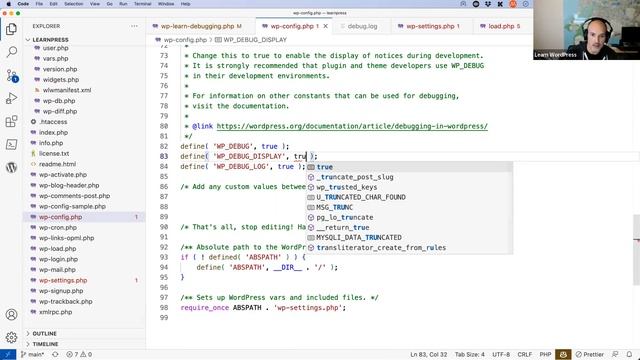Open wp-login.php in explorer
Image resolution: width=640 pixels, height=360 pixels.
58,259
